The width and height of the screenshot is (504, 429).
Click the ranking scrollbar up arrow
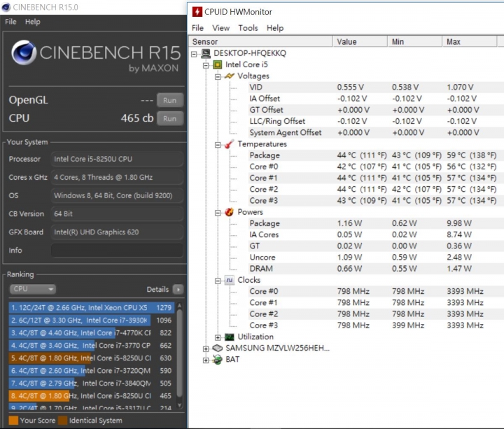pos(180,306)
